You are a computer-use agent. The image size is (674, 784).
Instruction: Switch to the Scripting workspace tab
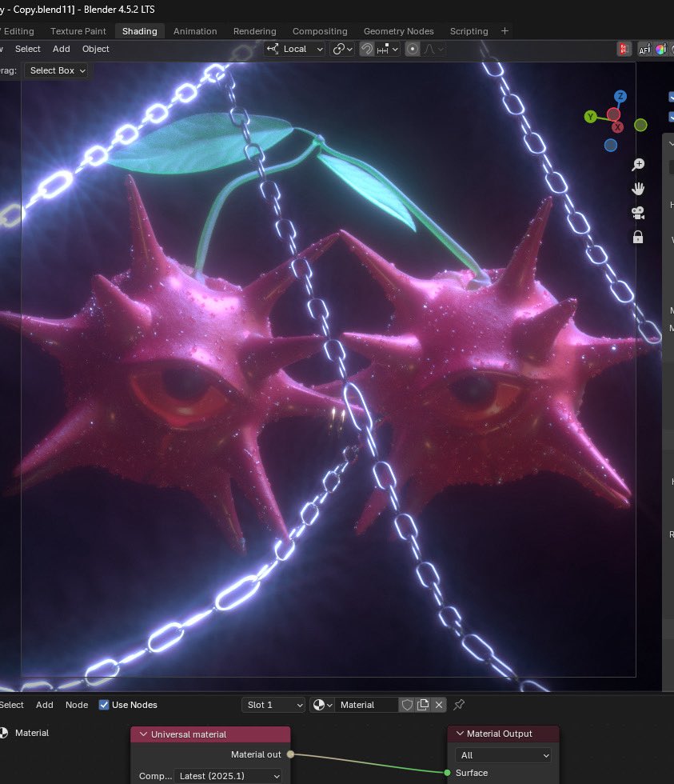point(469,31)
